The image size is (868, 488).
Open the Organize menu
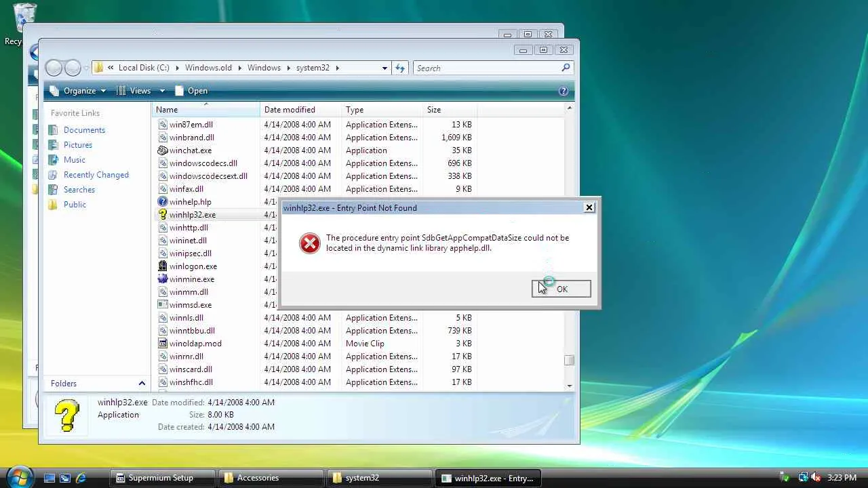click(79, 91)
